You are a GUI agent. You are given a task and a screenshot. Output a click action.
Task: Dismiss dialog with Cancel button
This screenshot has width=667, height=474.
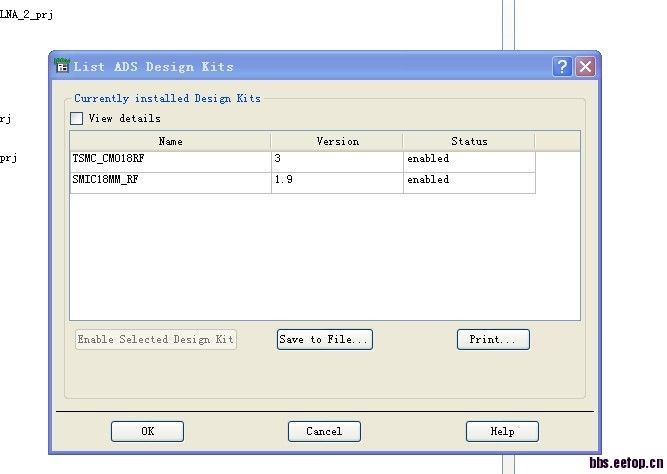tap(325, 431)
